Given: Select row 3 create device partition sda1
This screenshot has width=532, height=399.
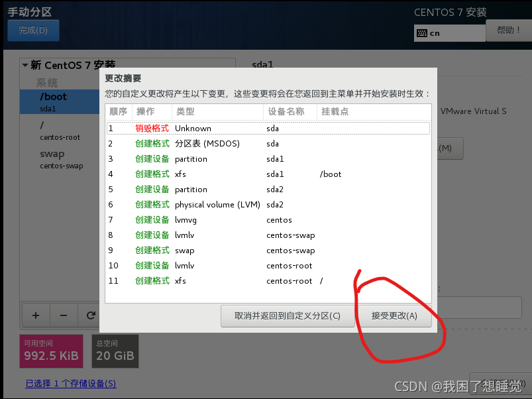Looking at the screenshot, I should pyautogui.click(x=268, y=159).
